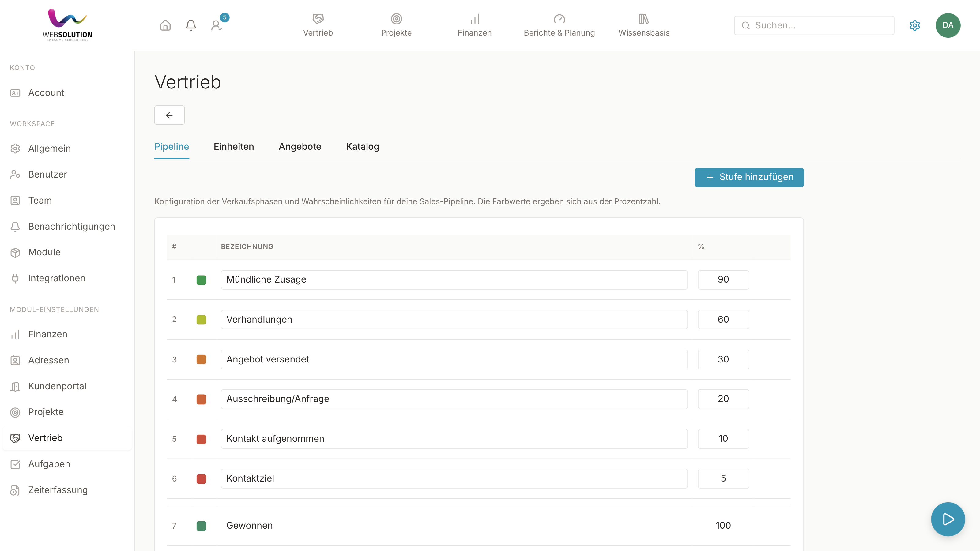Open Finanzen in module settings sidebar
The image size is (980, 551).
[47, 334]
